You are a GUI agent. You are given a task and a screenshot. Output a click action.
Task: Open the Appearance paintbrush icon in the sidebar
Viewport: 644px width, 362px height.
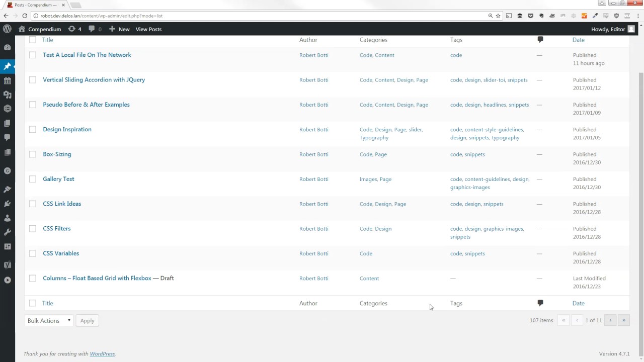[x=7, y=190]
